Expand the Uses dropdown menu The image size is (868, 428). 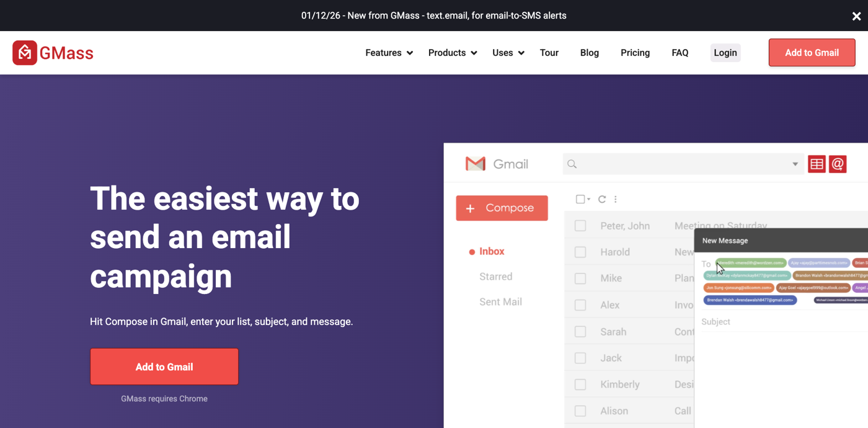(x=508, y=53)
